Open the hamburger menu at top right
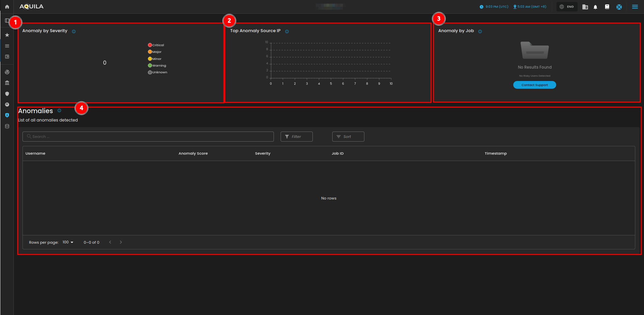 (x=635, y=7)
